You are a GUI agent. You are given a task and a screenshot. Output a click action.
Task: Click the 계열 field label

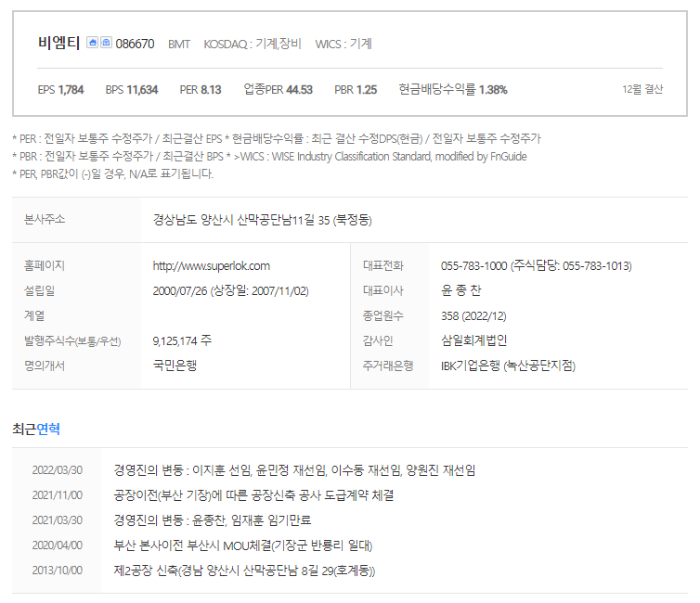tap(34, 315)
